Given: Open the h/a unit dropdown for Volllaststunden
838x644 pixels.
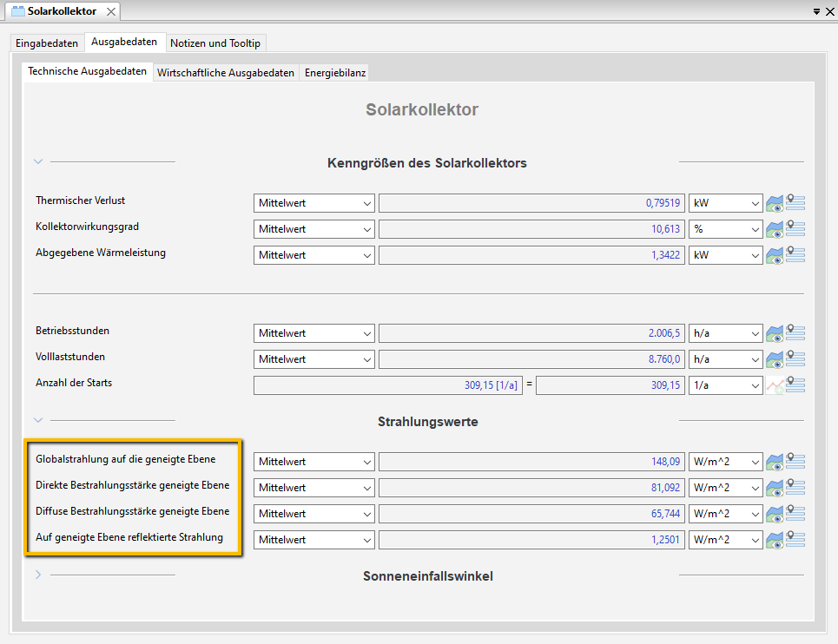Looking at the screenshot, I should 726,359.
